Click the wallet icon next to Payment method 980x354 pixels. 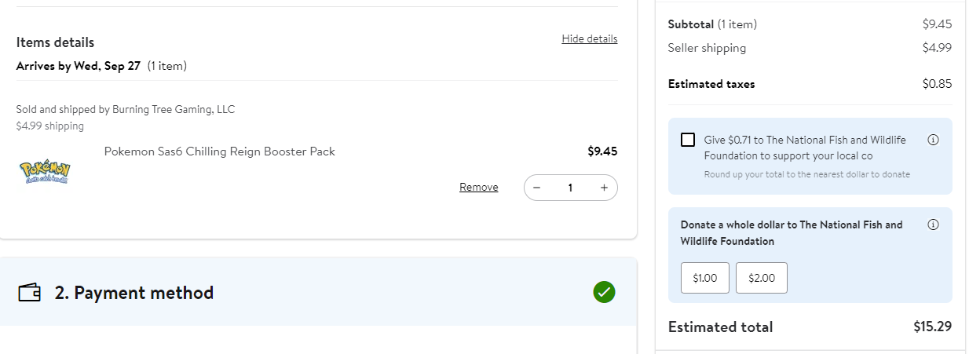[x=30, y=293]
